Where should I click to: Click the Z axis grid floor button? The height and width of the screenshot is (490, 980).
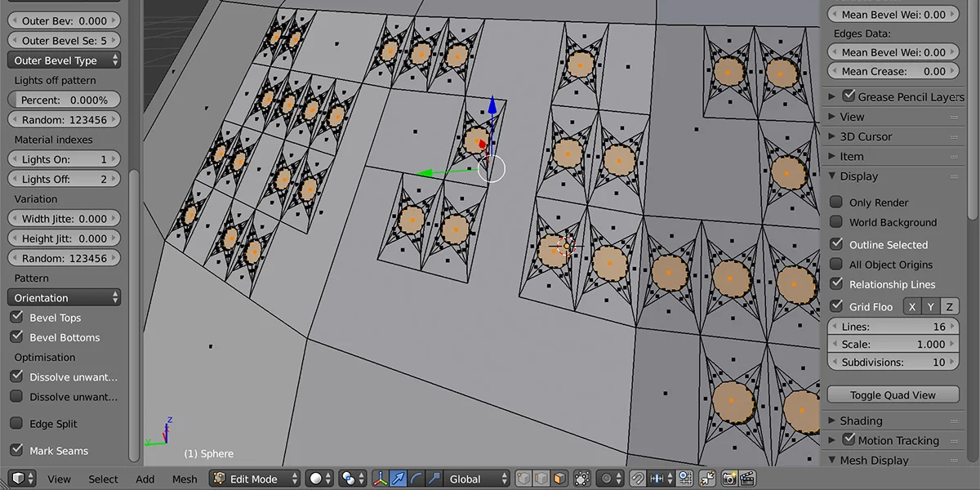pyautogui.click(x=949, y=306)
